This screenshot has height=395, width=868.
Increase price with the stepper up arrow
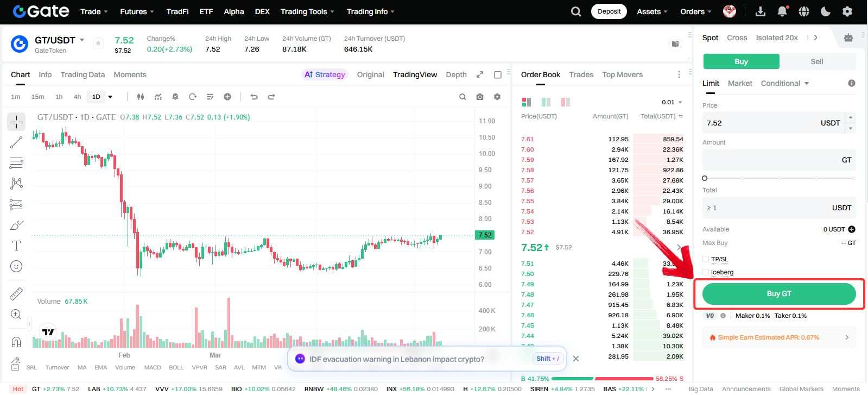[x=851, y=117]
